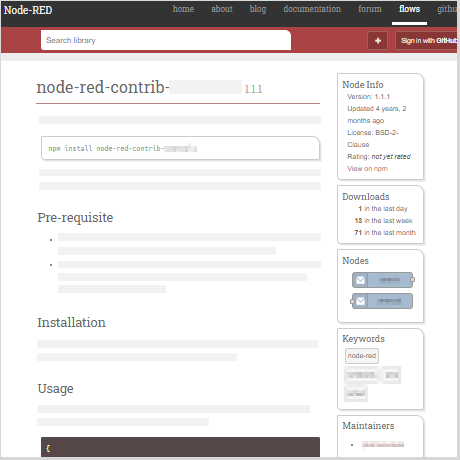Focus the Search library field

[166, 40]
